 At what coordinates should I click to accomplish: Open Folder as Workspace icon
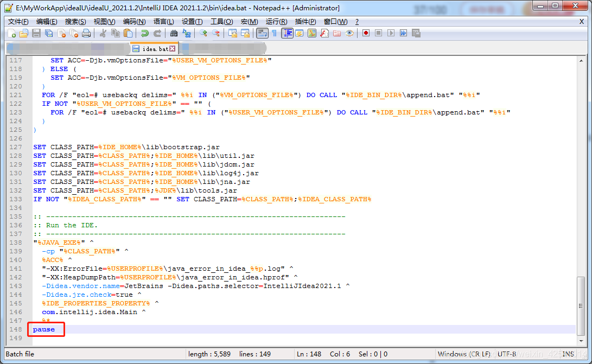[x=337, y=34]
